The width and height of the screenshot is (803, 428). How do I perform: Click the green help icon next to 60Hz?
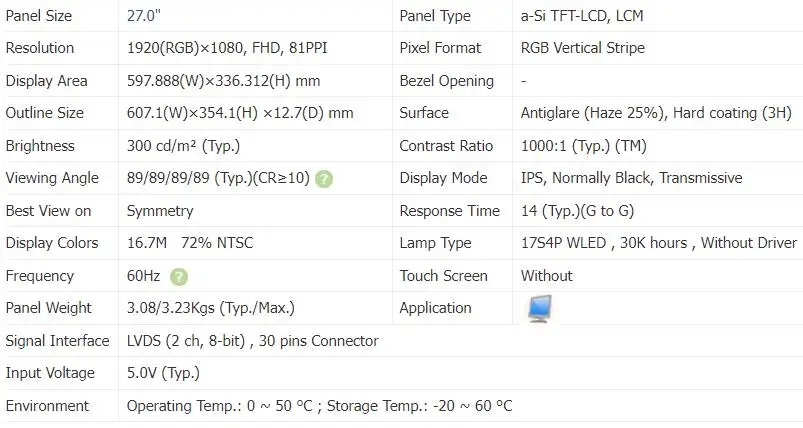(x=179, y=277)
